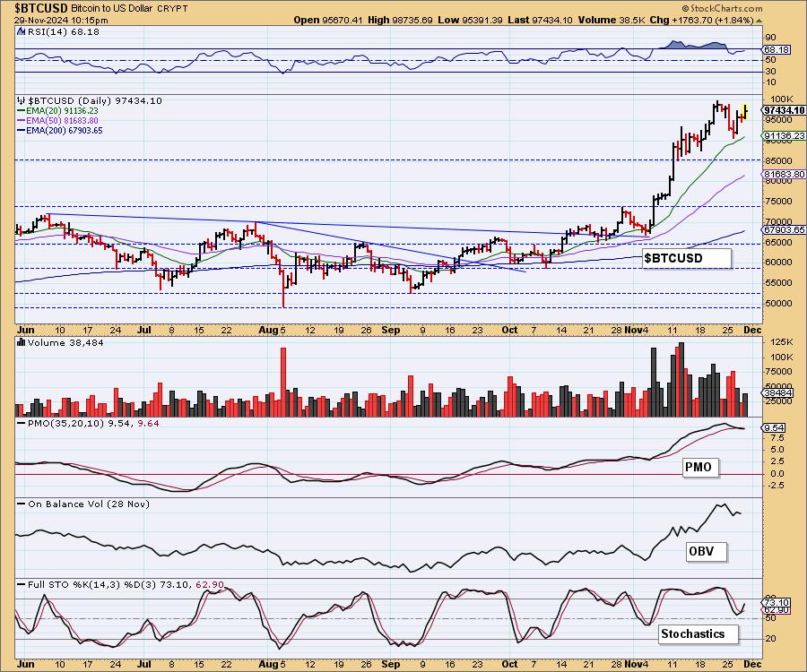Click the bar icon beside Volume 38,484
Viewport: 807px width, 672px height.
22,342
